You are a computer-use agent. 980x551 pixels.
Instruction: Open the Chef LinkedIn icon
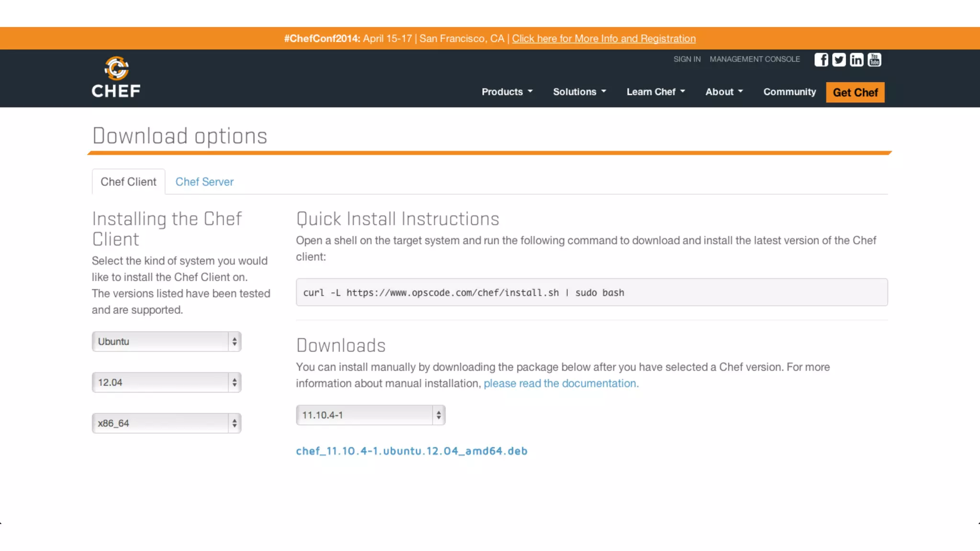coord(857,60)
